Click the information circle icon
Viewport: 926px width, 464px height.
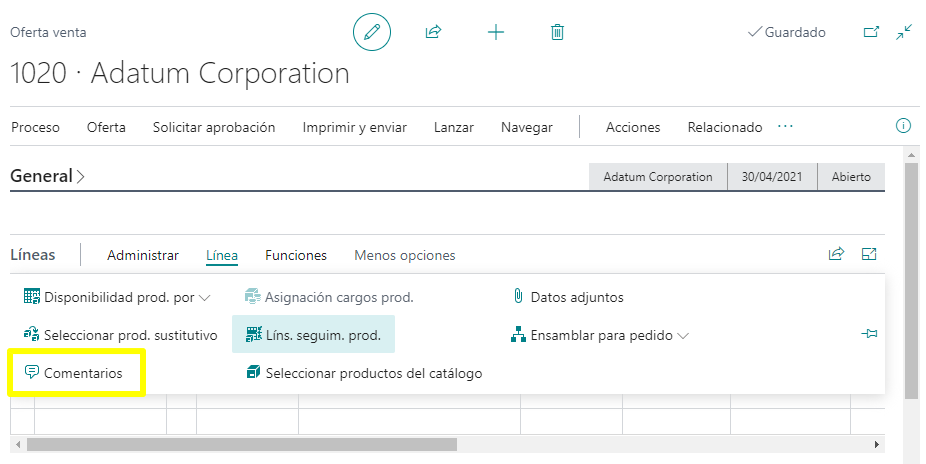[903, 126]
